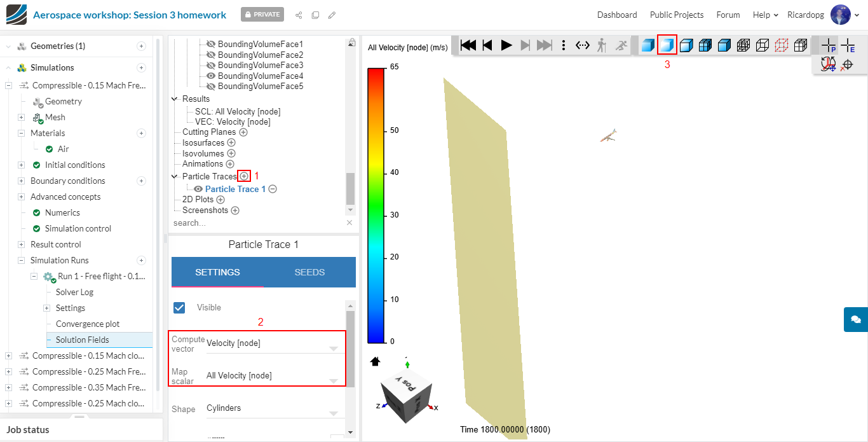Image resolution: width=868 pixels, height=442 pixels.
Task: Activate the pick point (P) cursor tool
Action: click(829, 45)
